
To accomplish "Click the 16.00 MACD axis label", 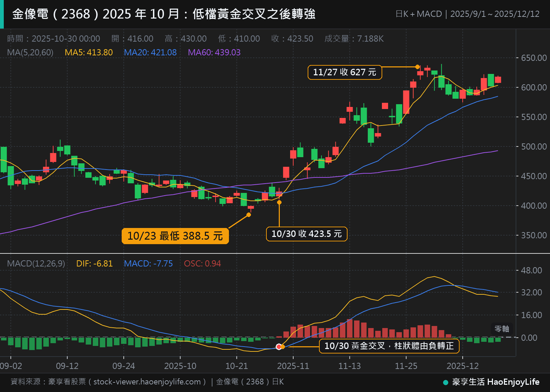I will pos(531,315).
